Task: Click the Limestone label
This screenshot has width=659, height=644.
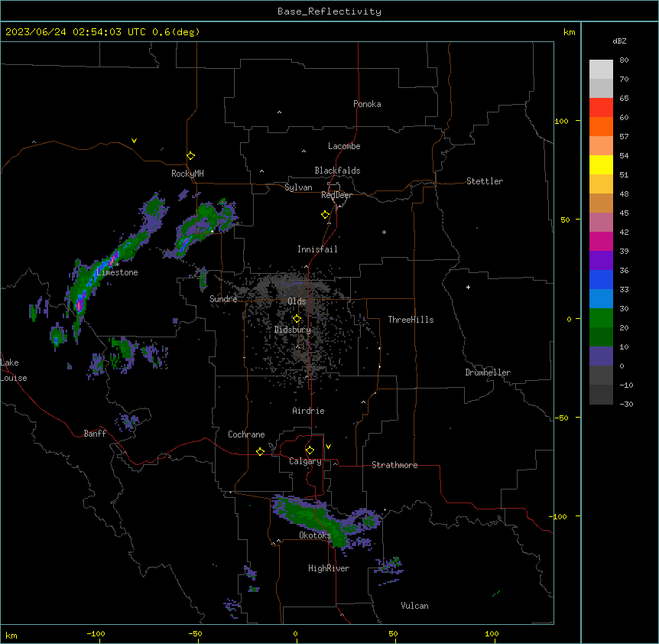Action: (117, 272)
